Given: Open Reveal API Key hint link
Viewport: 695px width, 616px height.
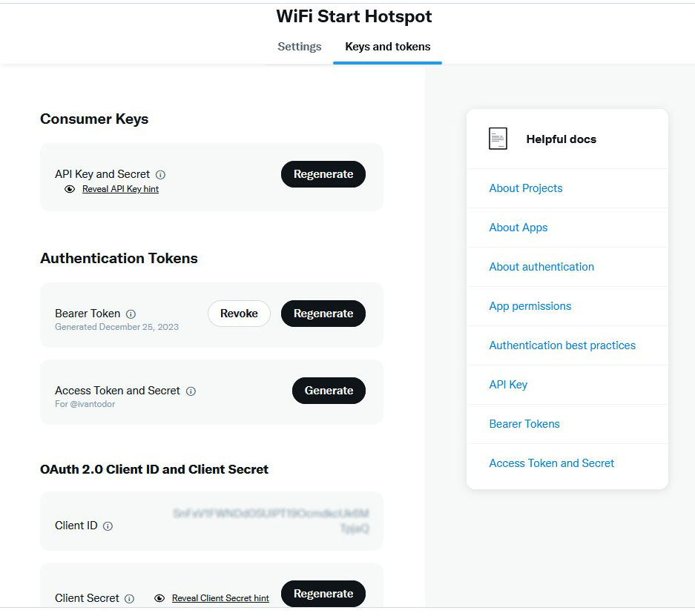Looking at the screenshot, I should coord(120,189).
